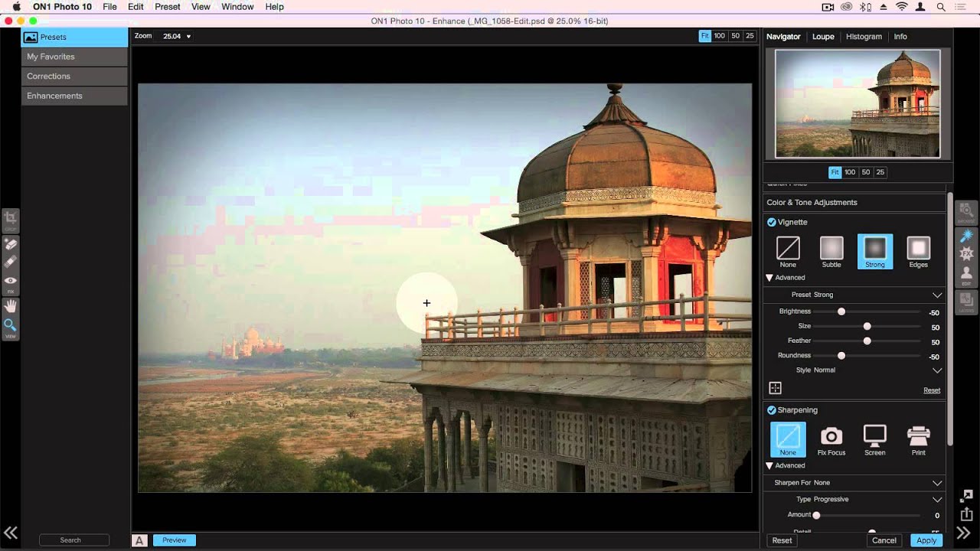
Task: Switch to the Loupe tab
Action: point(823,37)
